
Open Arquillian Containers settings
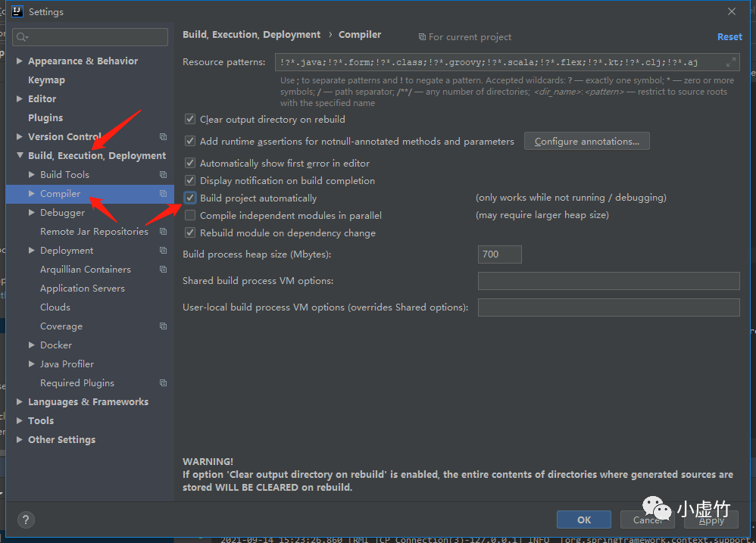pyautogui.click(x=86, y=270)
